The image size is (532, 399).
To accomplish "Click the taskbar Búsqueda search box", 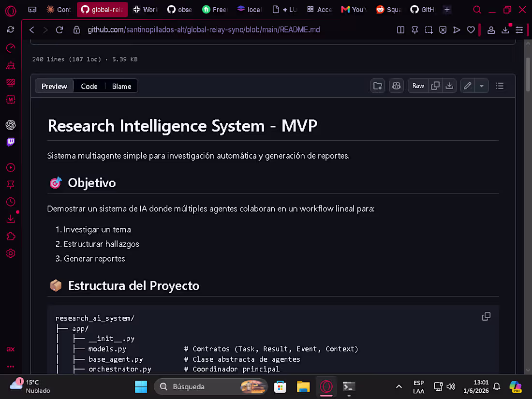I will [x=211, y=386].
